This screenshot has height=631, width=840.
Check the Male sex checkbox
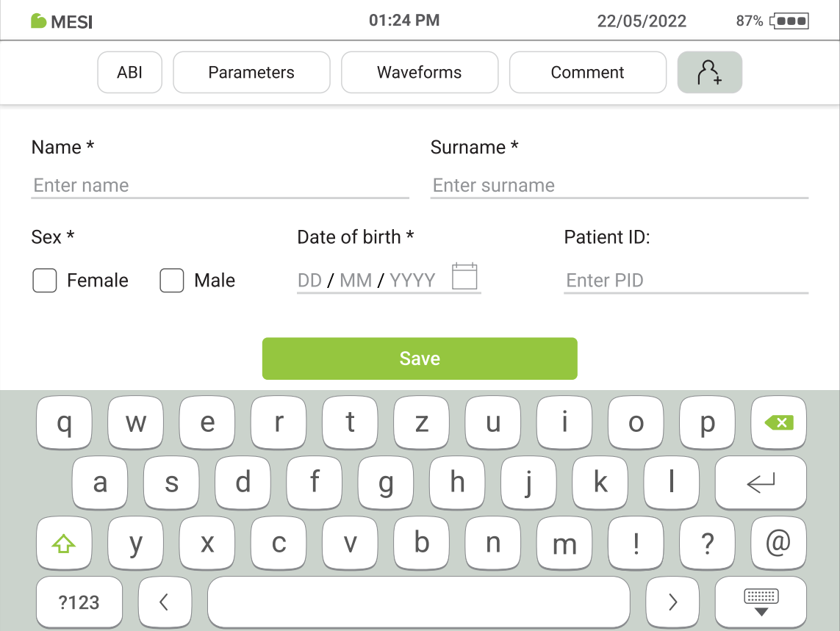[172, 281]
